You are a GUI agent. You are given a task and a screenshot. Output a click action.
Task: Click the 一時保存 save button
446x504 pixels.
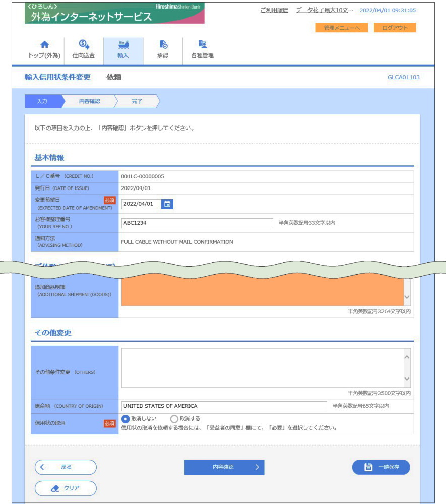380,467
